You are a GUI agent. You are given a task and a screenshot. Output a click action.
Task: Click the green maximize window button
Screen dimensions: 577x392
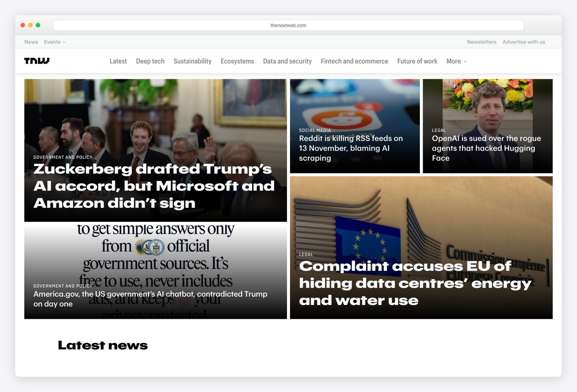38,25
